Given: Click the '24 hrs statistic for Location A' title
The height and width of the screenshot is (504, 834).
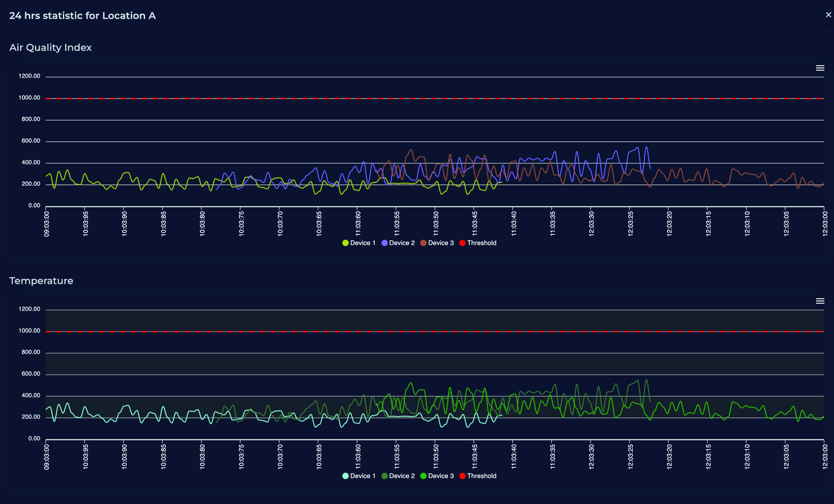Looking at the screenshot, I should point(83,16).
